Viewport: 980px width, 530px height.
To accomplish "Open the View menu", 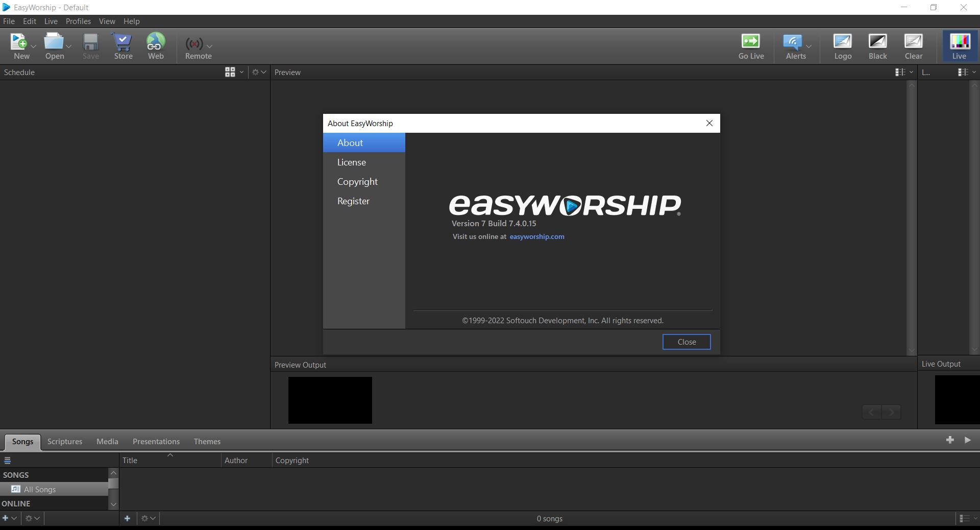I will pos(107,21).
